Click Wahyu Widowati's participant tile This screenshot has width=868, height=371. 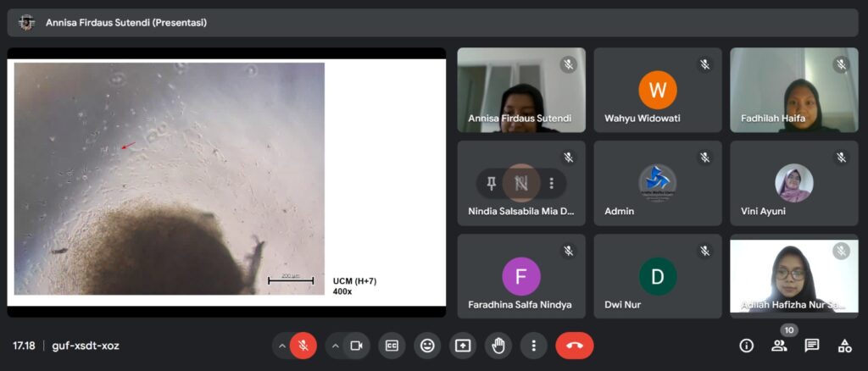pos(658,90)
